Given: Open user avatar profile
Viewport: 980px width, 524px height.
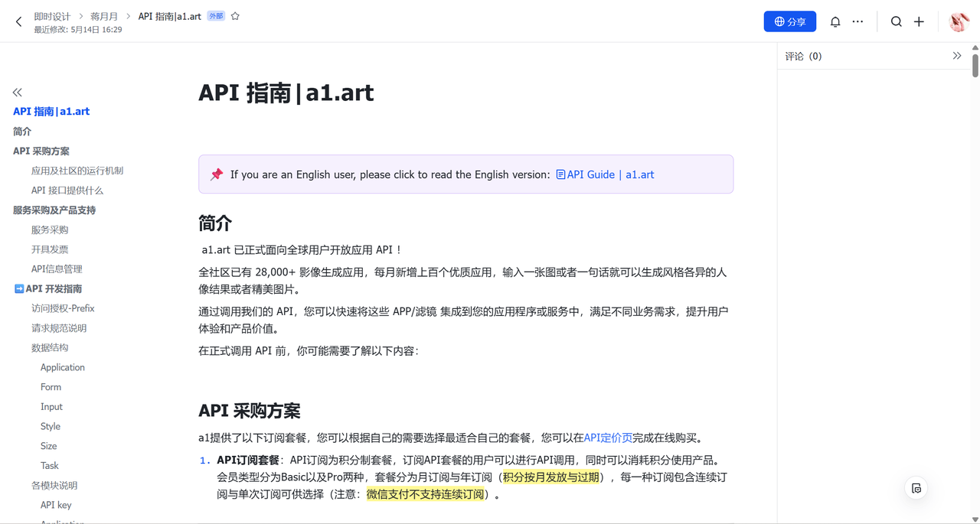Looking at the screenshot, I should [959, 22].
